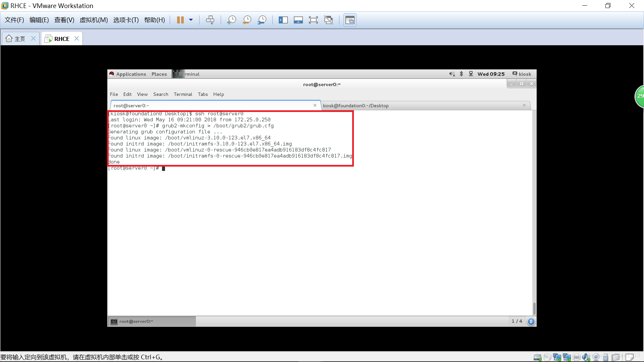Expand the Places menu
The width and height of the screenshot is (644, 362).
(x=159, y=74)
